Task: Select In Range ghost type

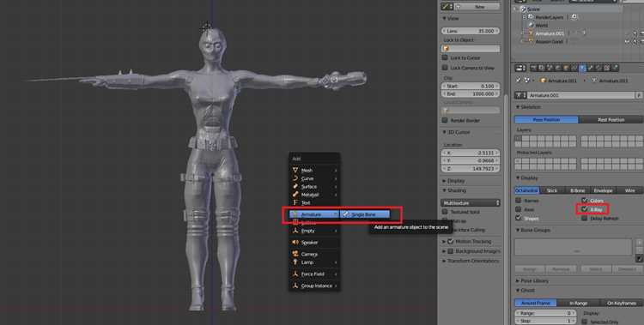Action: (578, 303)
